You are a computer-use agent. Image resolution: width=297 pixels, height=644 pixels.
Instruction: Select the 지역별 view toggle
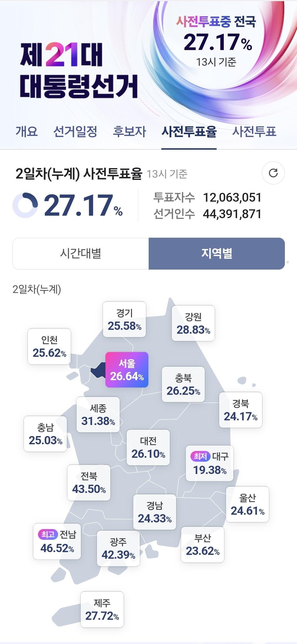coord(217,253)
